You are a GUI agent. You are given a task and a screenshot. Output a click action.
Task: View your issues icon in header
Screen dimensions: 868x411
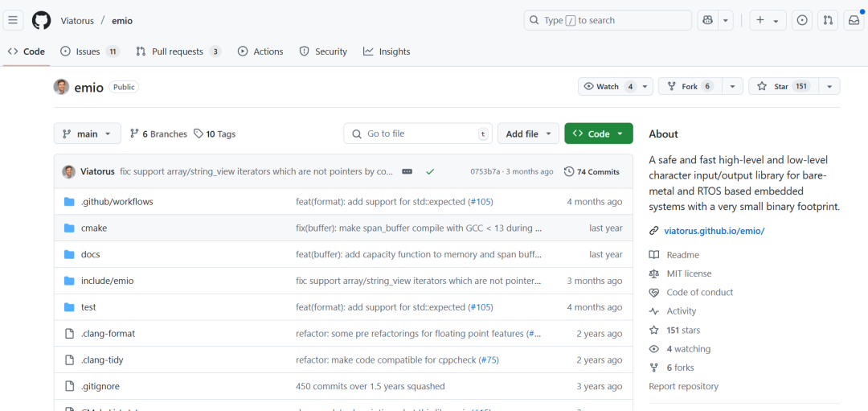click(801, 20)
